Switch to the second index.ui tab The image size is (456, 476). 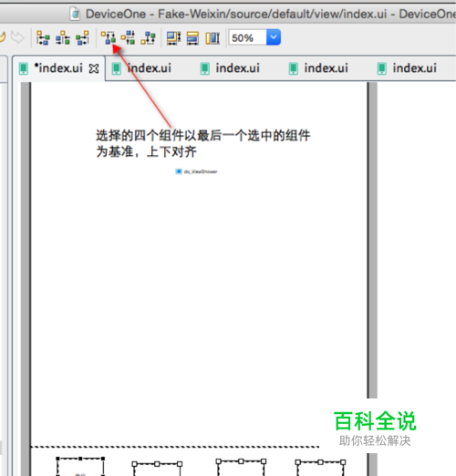click(141, 68)
